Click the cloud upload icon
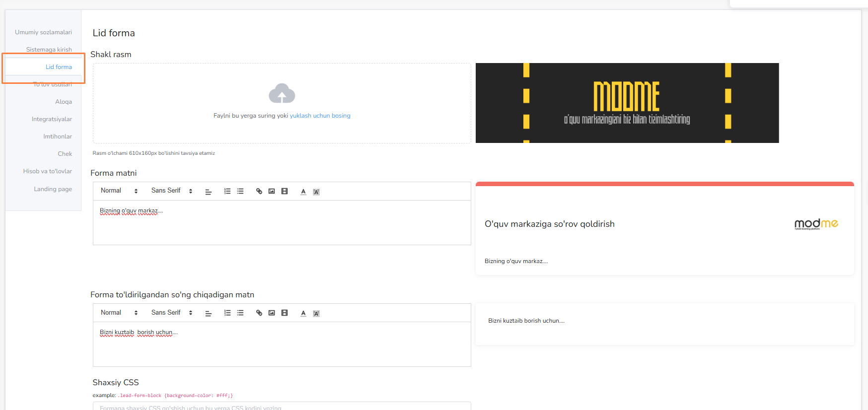This screenshot has height=410, width=868. (x=282, y=93)
